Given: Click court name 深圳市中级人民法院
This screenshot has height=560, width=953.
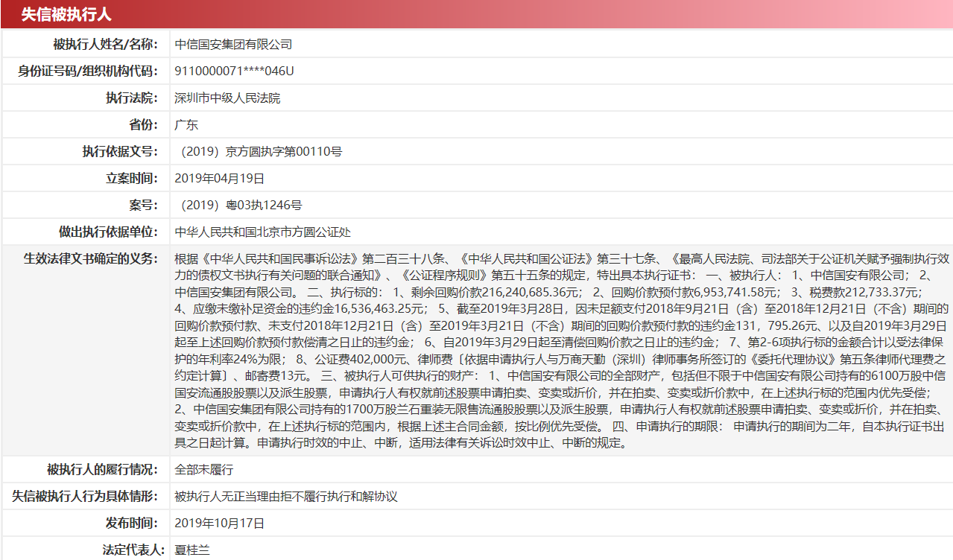Looking at the screenshot, I should 227,98.
